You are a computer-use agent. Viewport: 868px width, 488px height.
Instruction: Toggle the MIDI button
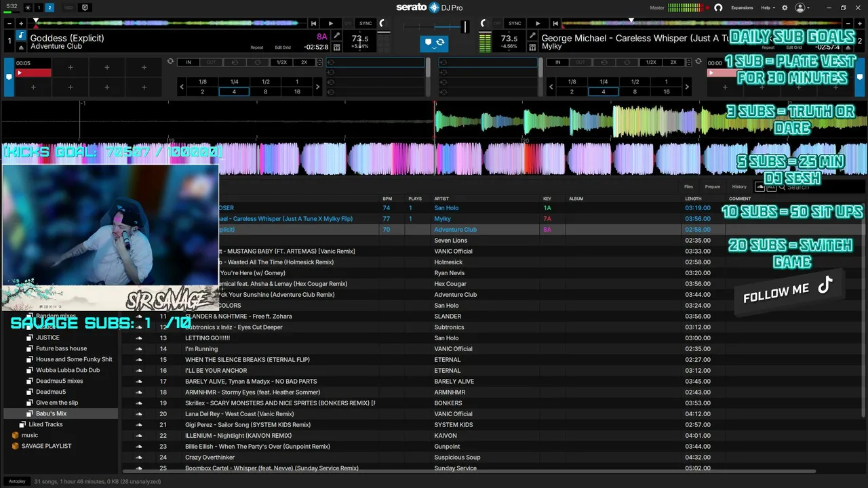[68, 7]
